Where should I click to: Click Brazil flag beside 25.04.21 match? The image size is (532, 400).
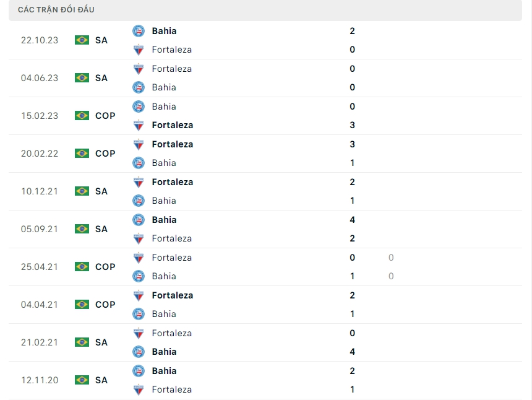click(x=82, y=267)
